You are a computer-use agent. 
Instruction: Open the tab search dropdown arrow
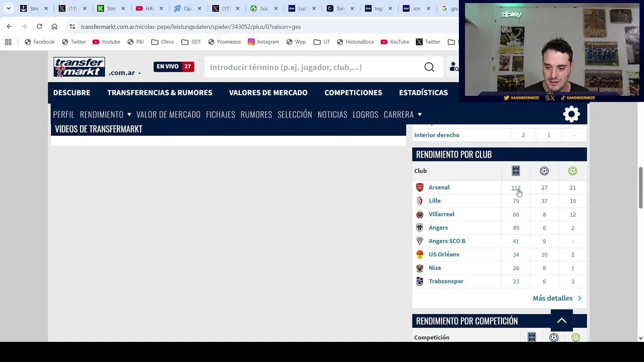9,9
